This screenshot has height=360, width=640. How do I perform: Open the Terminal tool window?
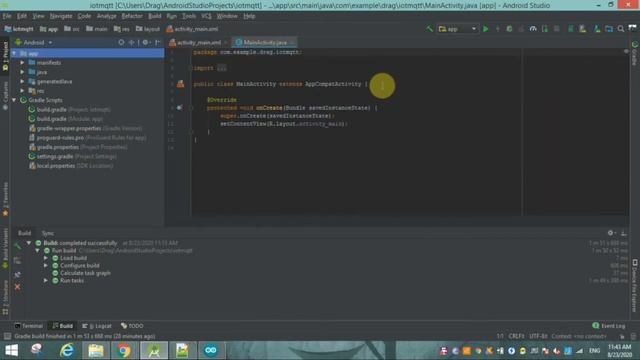click(x=29, y=326)
